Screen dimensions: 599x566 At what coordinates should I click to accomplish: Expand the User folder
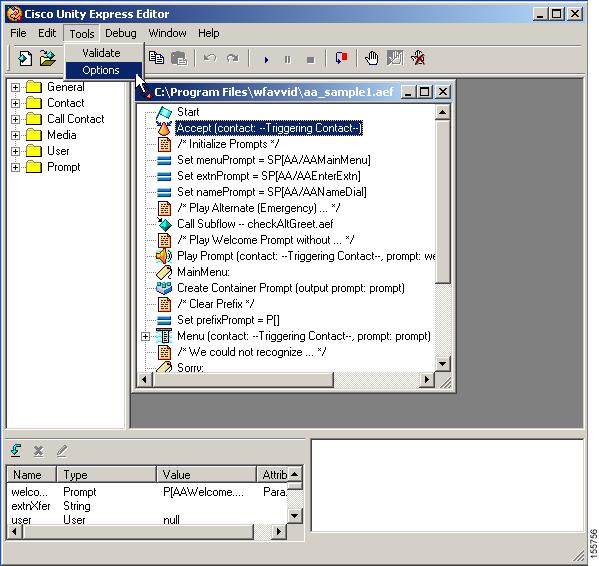(15, 152)
